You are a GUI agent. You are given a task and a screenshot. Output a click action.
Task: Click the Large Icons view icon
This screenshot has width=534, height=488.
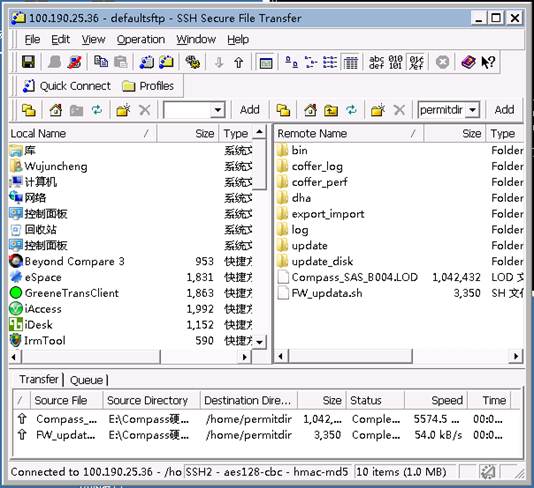(291, 62)
